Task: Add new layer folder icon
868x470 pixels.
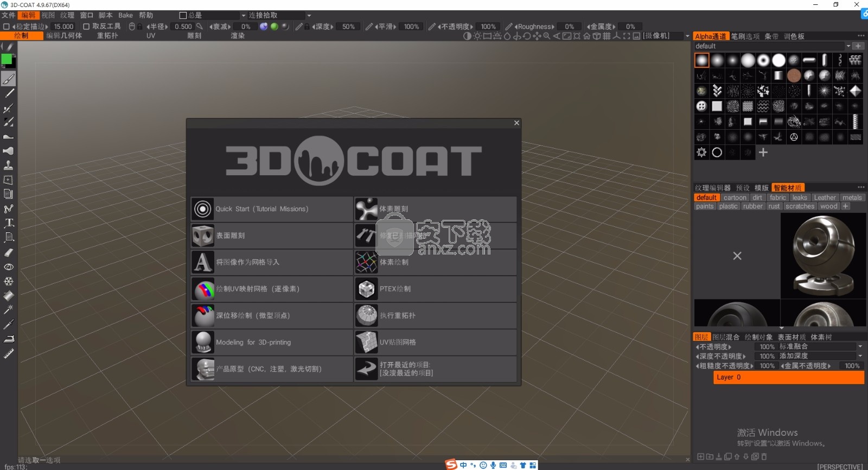Action: coord(710,456)
